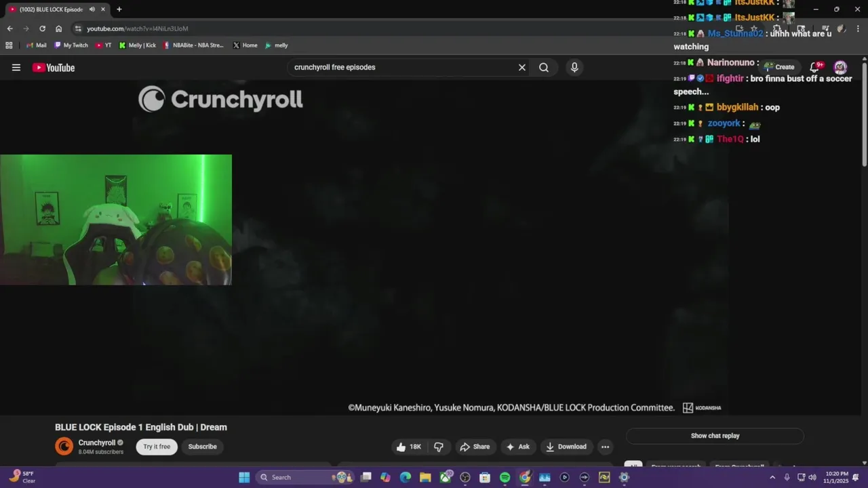Click the magnifier search button
The image size is (868, 488).
[x=544, y=67]
